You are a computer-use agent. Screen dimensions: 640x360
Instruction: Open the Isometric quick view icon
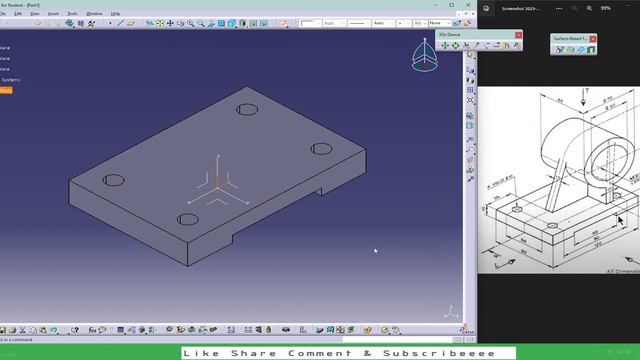pyautogui.click(x=232, y=24)
